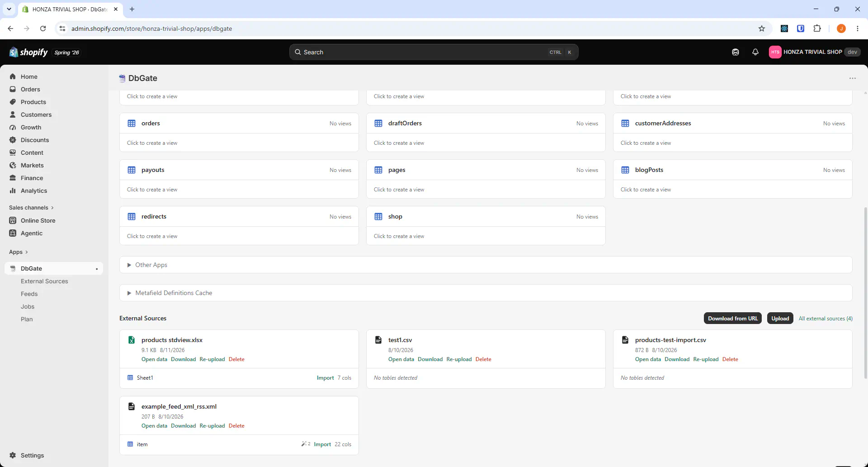The image size is (868, 467).
Task: Click the Customers person icon
Action: click(x=13, y=114)
